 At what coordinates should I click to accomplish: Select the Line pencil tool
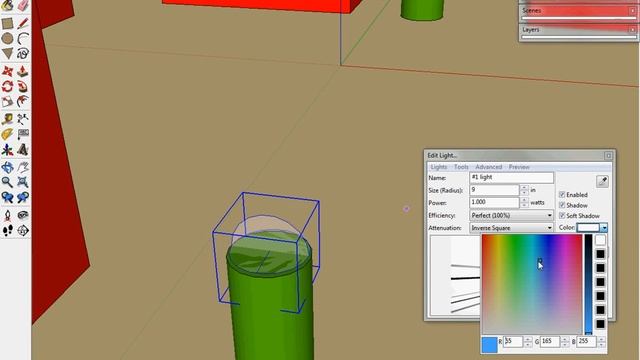coord(23,23)
